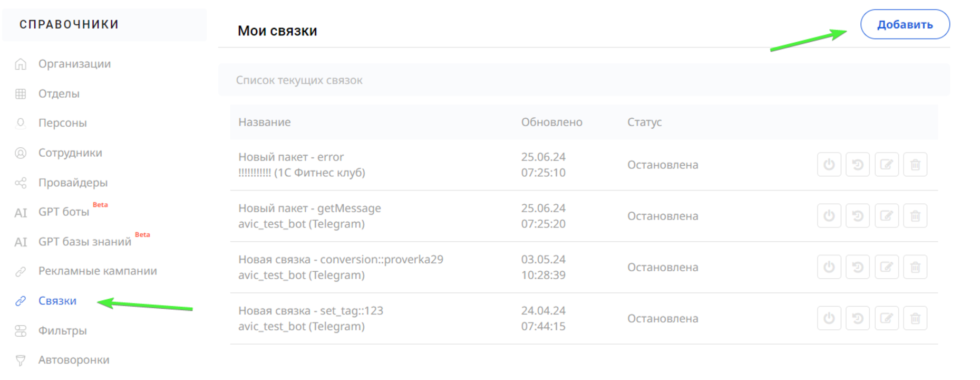The height and width of the screenshot is (380, 980).
Task: Click the Добавить button
Action: [905, 24]
